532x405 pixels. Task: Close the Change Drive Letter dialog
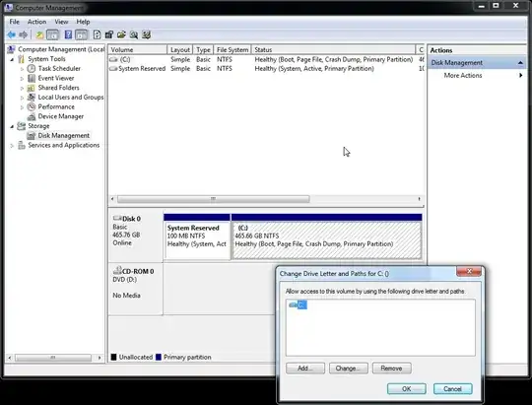point(469,271)
